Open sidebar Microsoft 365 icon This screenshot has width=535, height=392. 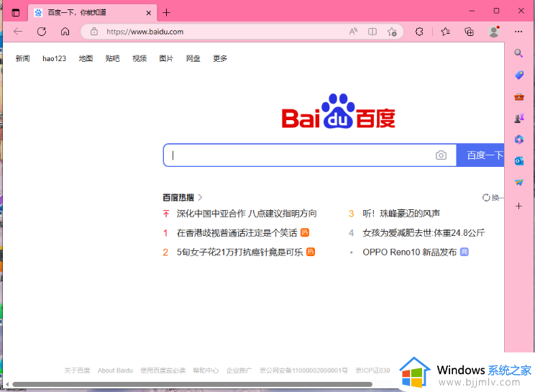coord(519,140)
